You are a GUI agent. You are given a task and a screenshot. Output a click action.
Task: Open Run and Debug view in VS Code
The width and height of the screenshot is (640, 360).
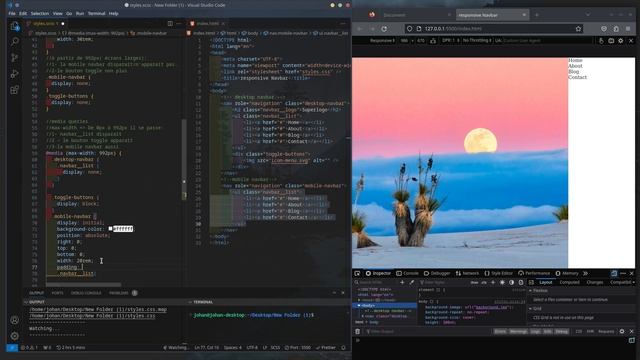[x=15, y=74]
